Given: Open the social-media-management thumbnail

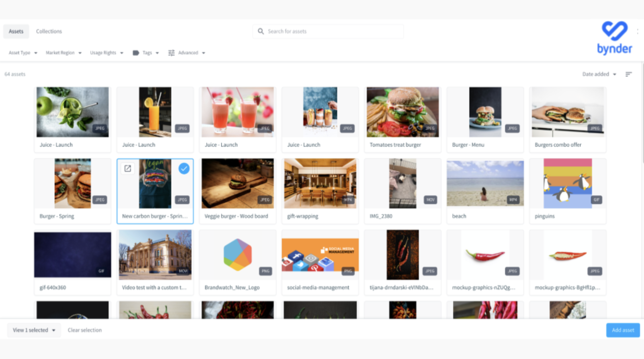Looking at the screenshot, I should (x=320, y=255).
